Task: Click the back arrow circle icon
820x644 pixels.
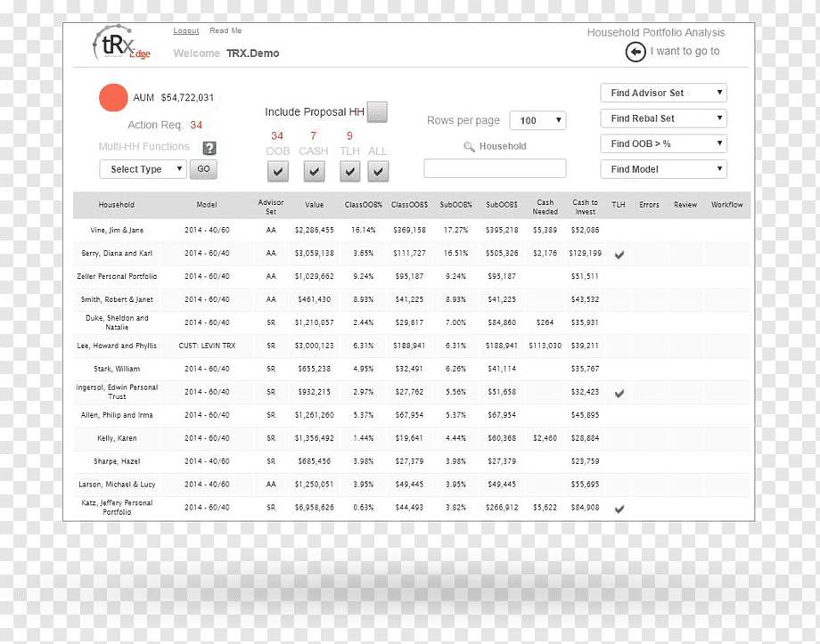Action: coord(635,52)
